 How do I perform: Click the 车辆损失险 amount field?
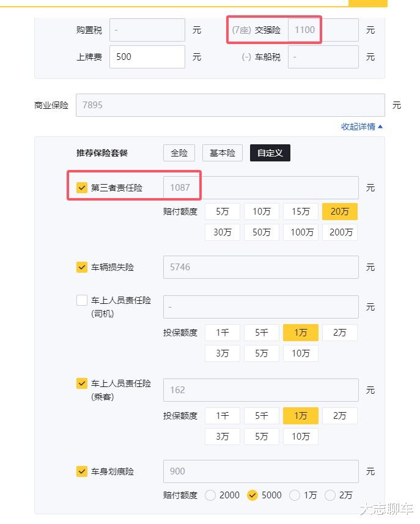261,267
